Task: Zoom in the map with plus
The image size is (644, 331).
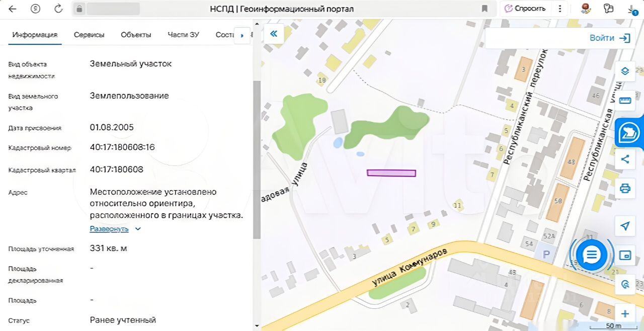Action: click(625, 314)
